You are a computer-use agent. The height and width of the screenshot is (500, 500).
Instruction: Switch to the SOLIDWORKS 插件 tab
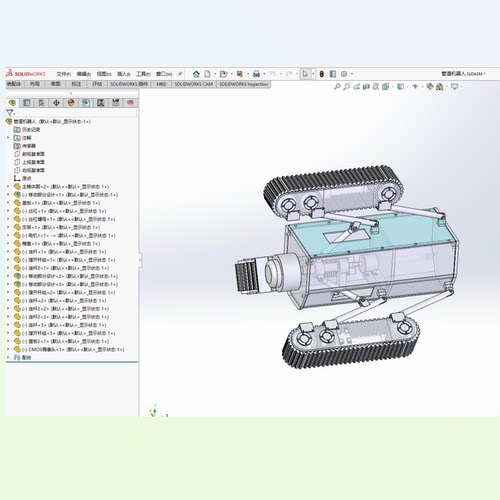click(129, 84)
